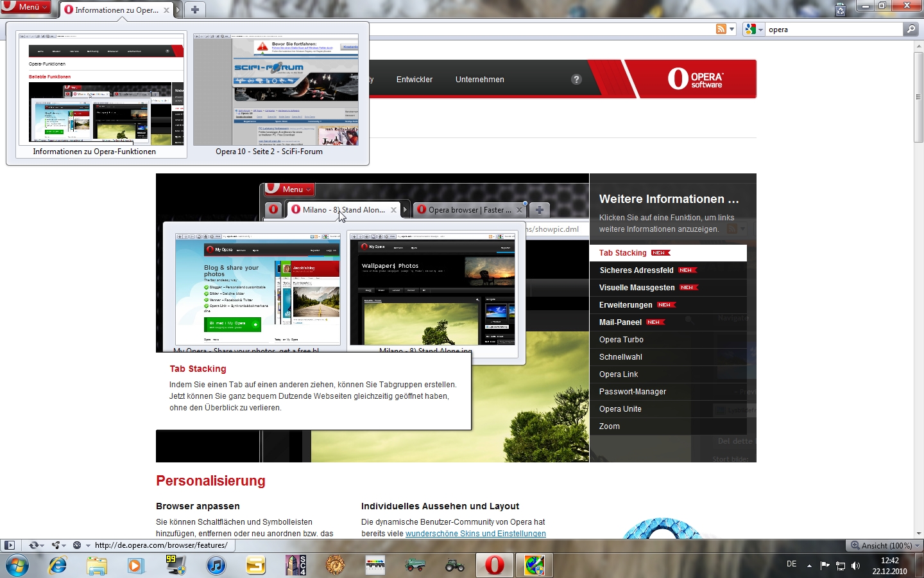Viewport: 924px width, 578px height.
Task: Open the Ansicht (100%) zoom dropdown
Action: pos(886,545)
